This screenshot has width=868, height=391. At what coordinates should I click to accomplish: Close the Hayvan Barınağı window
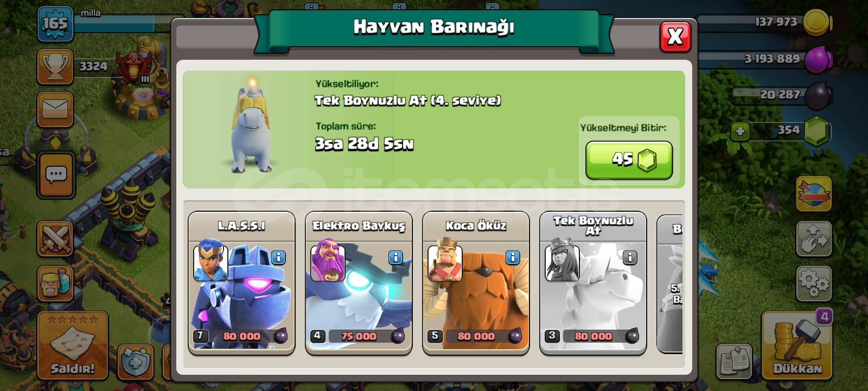point(675,37)
